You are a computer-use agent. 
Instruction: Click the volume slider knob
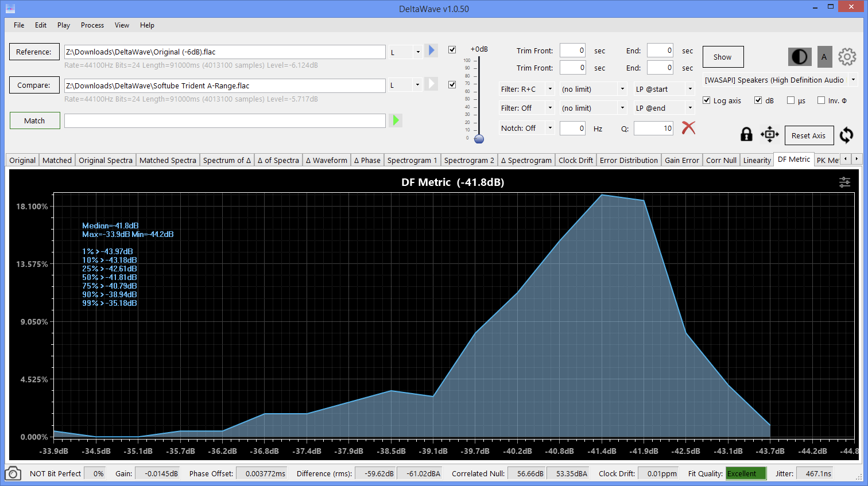pos(479,139)
